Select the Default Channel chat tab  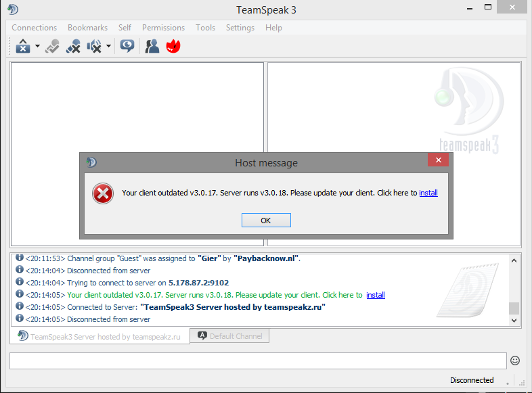[x=229, y=336]
